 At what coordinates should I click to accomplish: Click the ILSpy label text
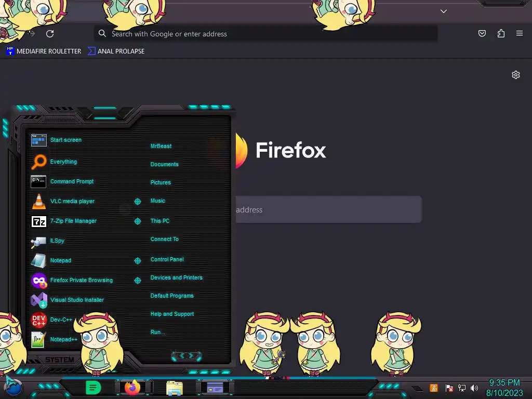[57, 241]
